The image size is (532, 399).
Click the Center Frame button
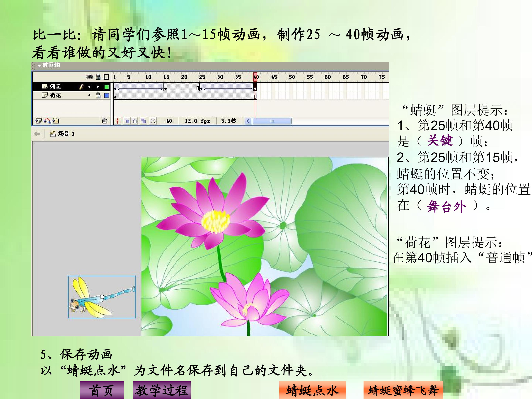coord(117,121)
